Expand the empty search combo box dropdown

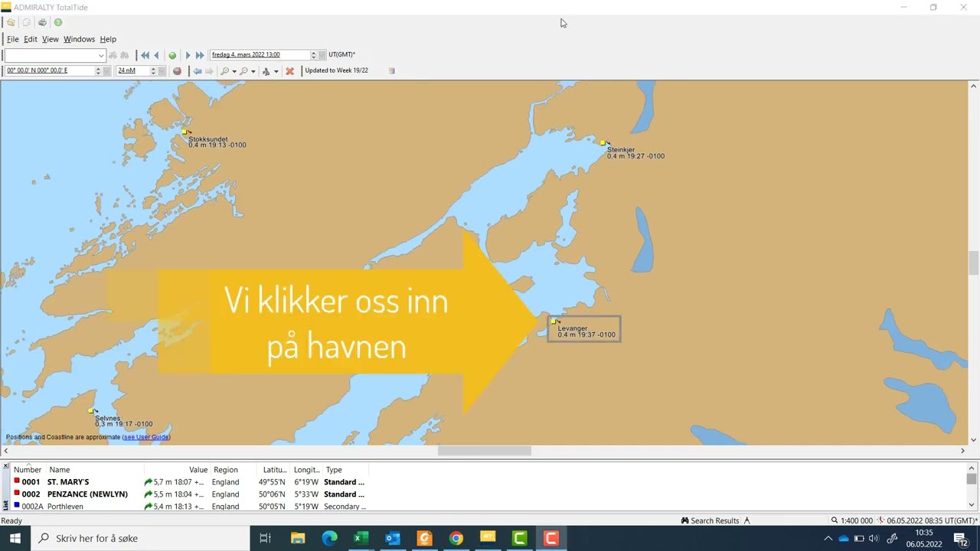click(x=100, y=55)
